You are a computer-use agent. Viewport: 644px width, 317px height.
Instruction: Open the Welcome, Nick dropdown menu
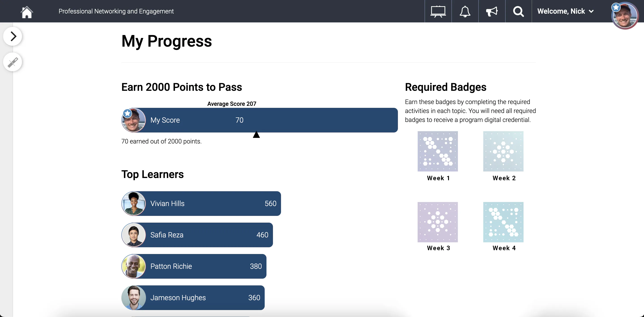coord(565,11)
